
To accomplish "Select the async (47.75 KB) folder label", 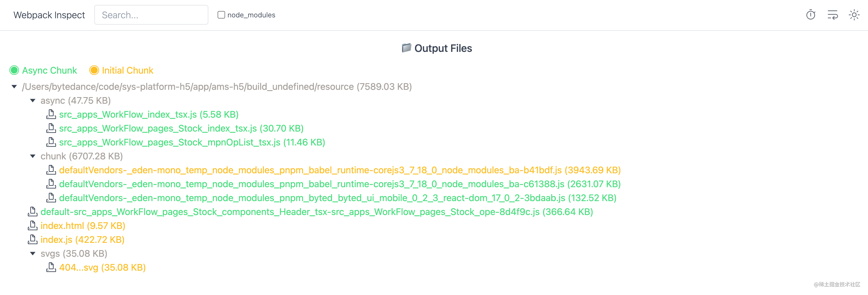I will 76,101.
